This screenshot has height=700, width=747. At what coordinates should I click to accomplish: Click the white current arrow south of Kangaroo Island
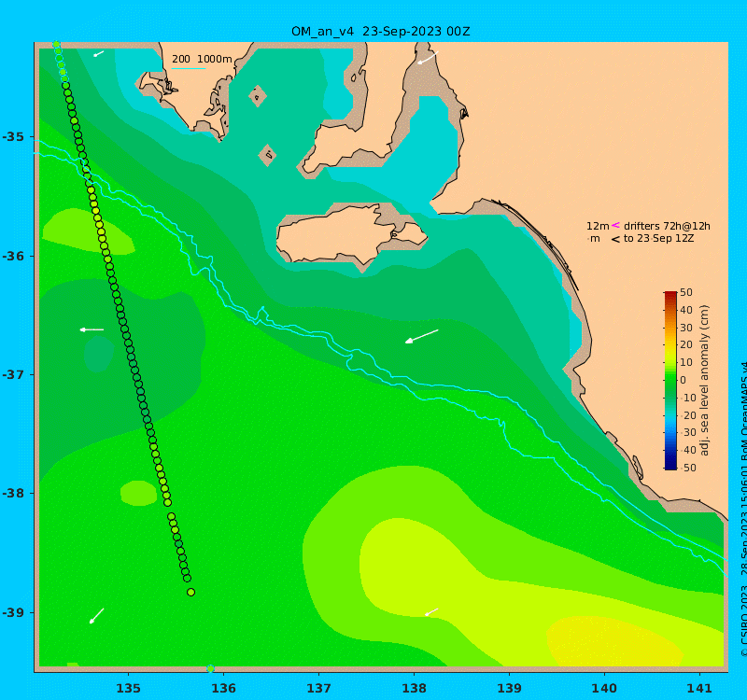pyautogui.click(x=422, y=336)
